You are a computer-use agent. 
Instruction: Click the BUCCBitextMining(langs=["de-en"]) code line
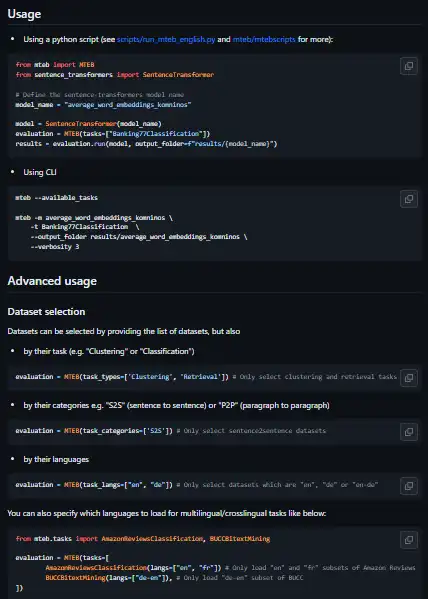pos(174,578)
